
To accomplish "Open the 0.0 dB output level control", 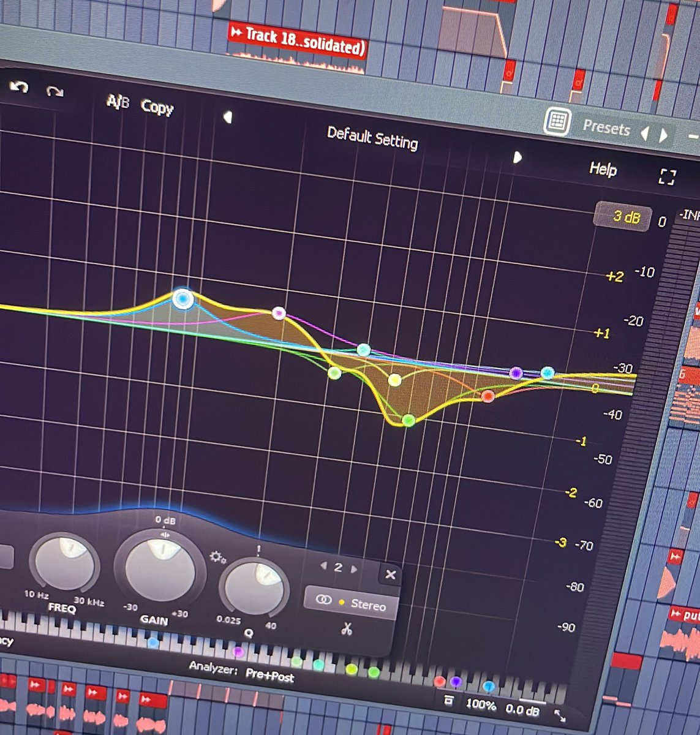I will coord(522,709).
